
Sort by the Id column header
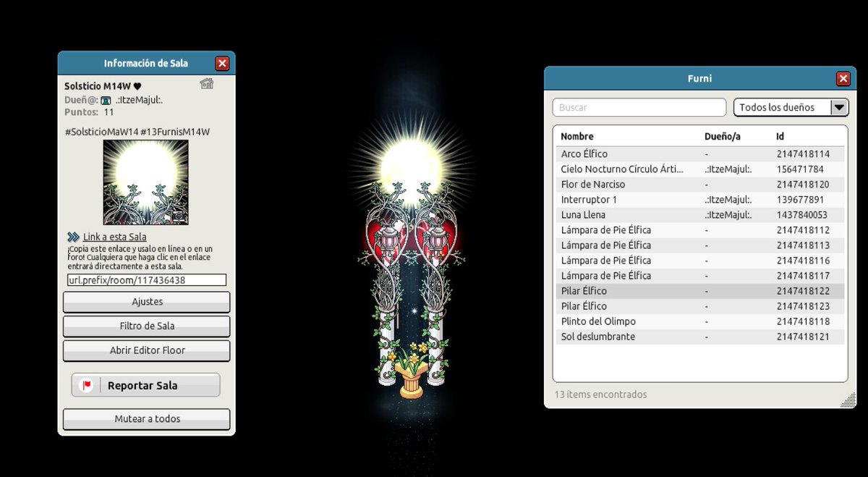(780, 136)
